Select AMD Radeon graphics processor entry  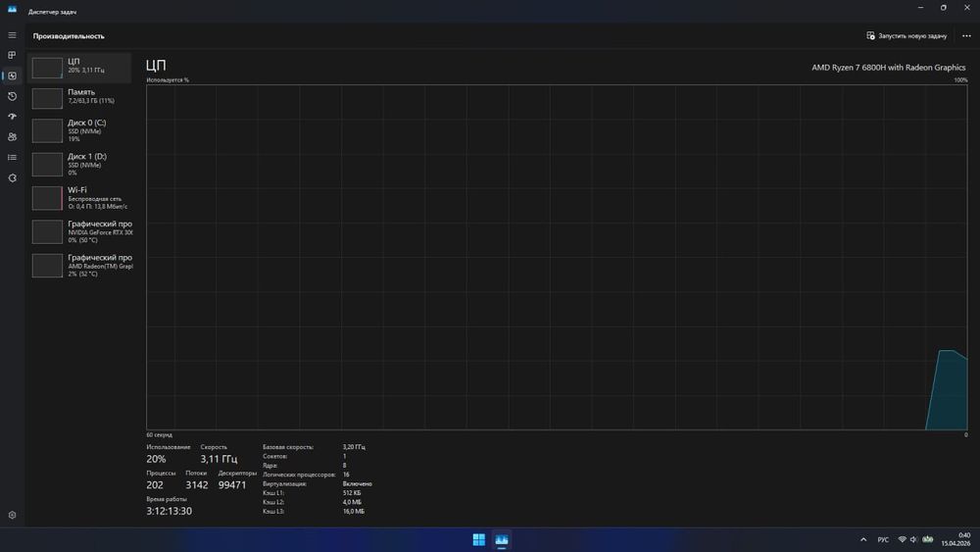pyautogui.click(x=79, y=266)
